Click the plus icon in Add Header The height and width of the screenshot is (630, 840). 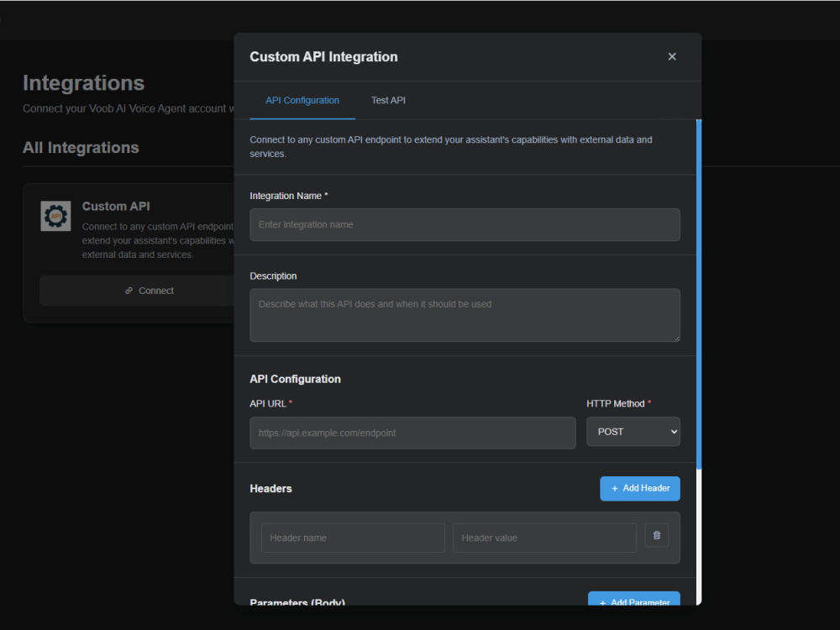pos(615,489)
